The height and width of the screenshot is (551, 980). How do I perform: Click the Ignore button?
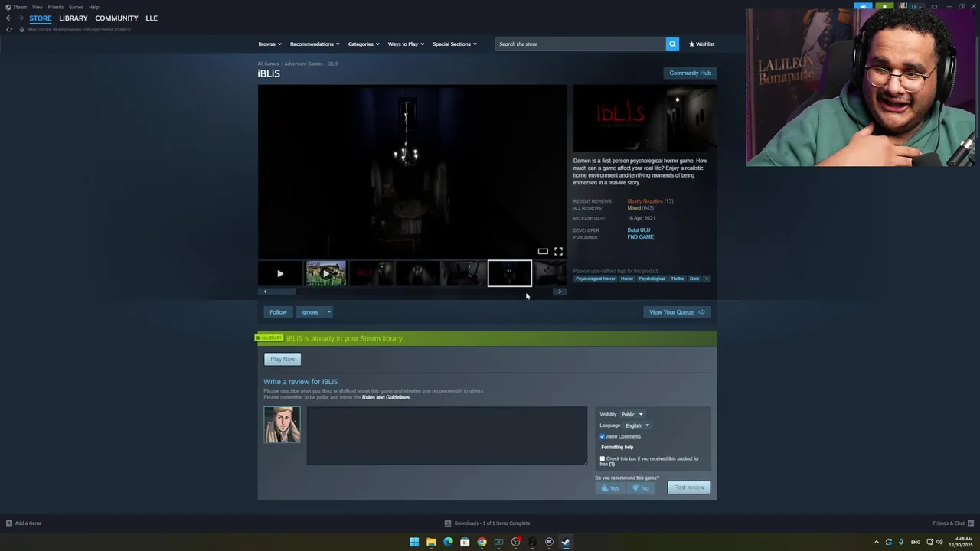coord(310,312)
